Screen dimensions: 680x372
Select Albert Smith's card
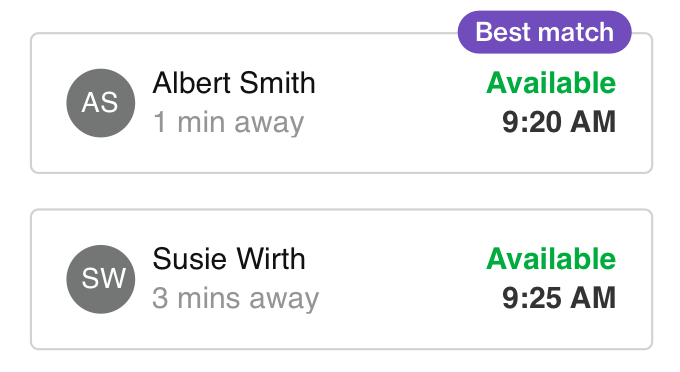[x=341, y=103]
